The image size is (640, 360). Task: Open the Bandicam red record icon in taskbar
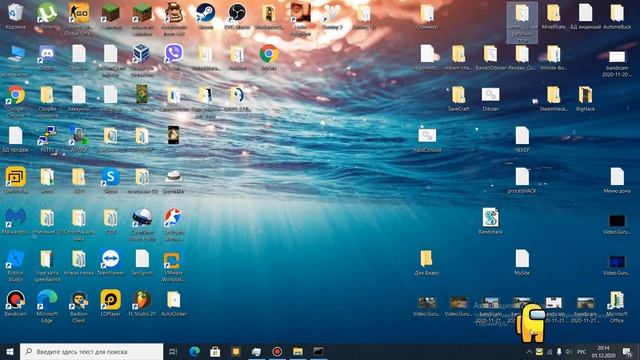[277, 351]
